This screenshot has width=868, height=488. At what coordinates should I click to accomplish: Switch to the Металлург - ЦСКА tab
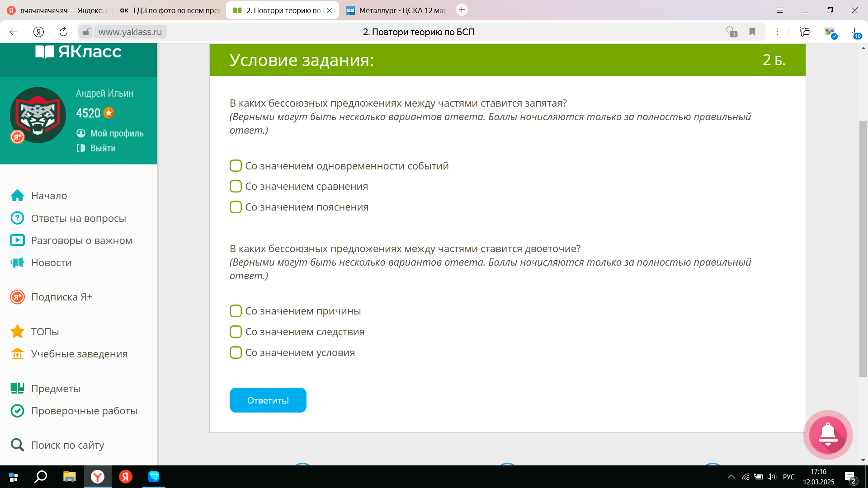click(x=396, y=10)
